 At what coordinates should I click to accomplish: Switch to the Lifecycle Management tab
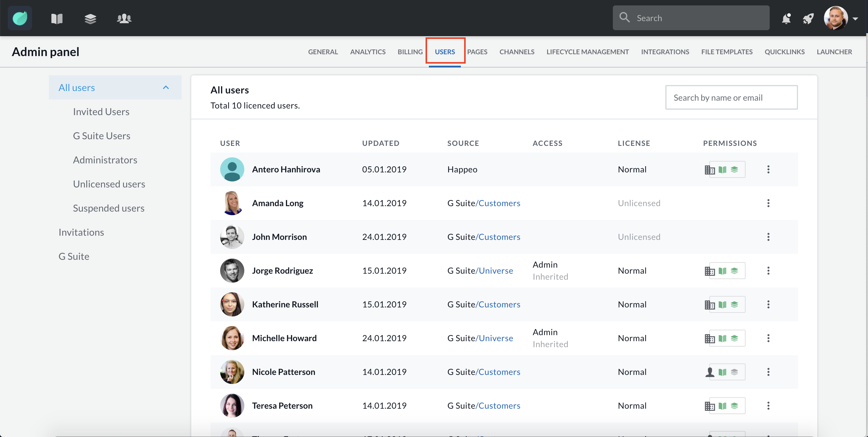point(587,52)
